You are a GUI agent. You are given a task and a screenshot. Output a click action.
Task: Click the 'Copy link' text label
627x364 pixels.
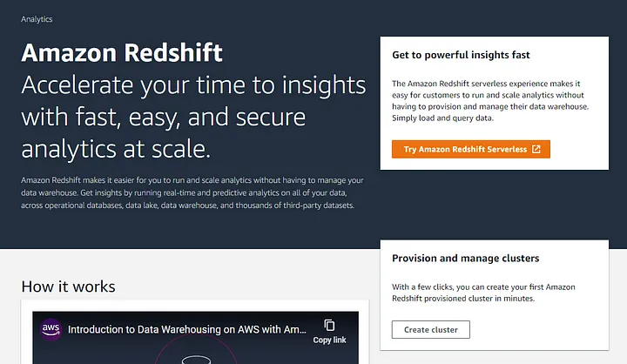click(x=329, y=340)
